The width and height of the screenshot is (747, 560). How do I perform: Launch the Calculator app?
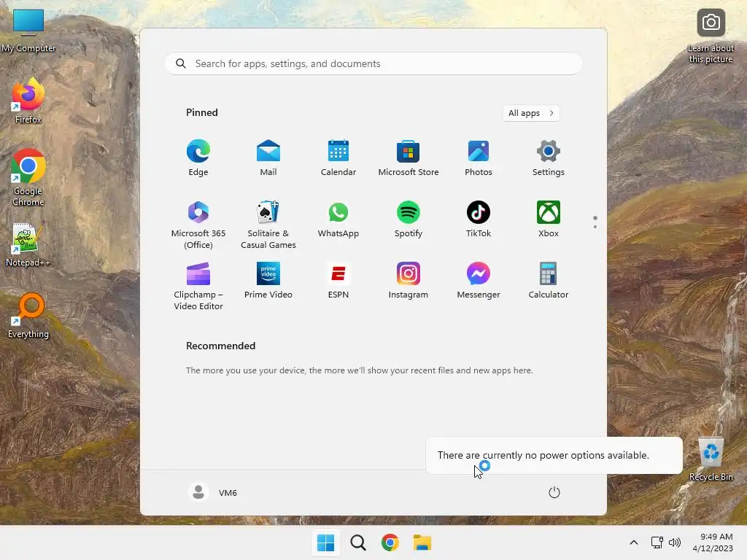pos(549,281)
